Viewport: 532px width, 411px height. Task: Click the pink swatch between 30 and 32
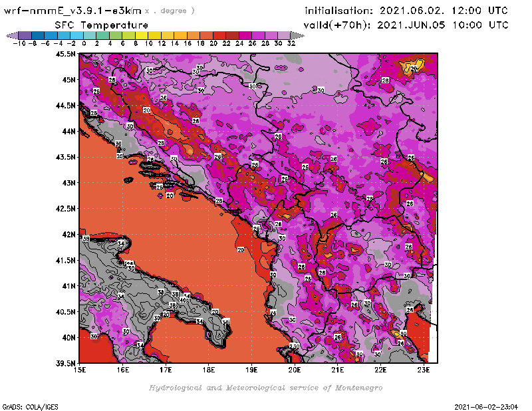[x=284, y=35]
